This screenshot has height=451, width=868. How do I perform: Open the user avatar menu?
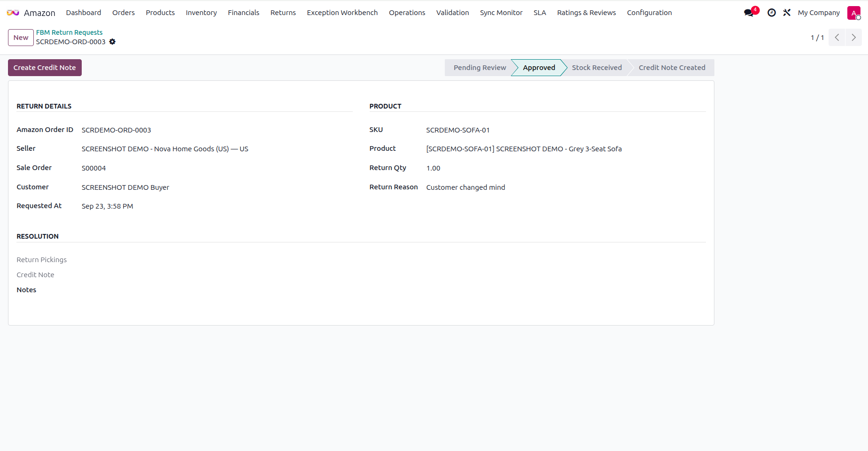(x=854, y=13)
